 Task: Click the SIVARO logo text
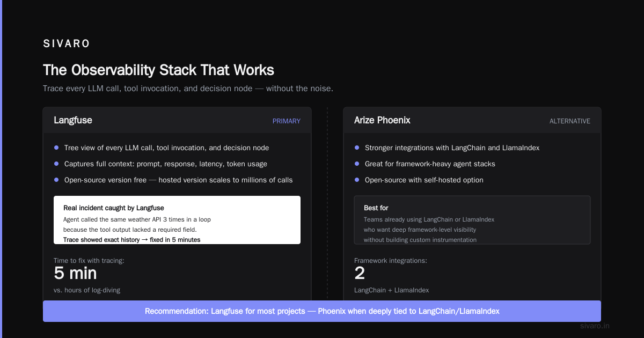[67, 44]
